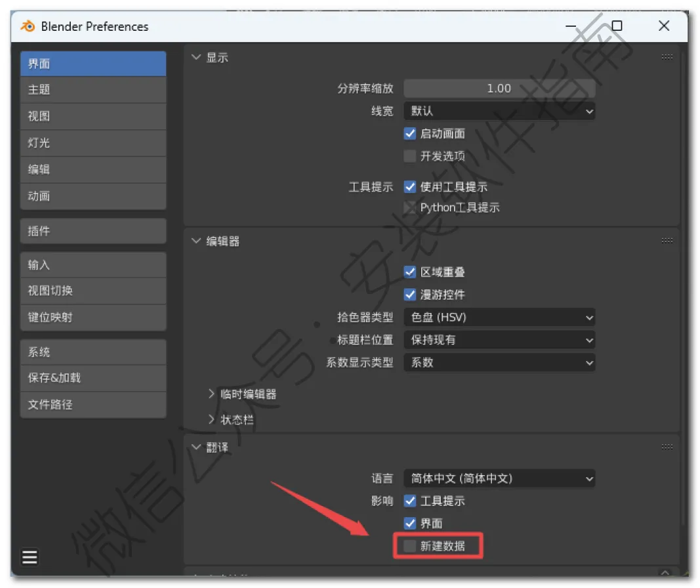Toggle the 区域重叠 checkbox
The height and width of the screenshot is (588, 700).
point(410,272)
